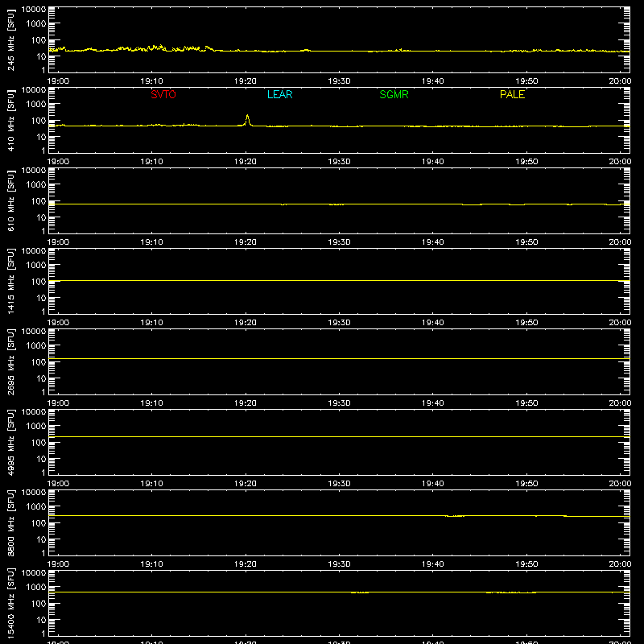Click the 1000 y-axis value of the 15400 MHz plot
Screen dimensions: 644x644
[36, 588]
